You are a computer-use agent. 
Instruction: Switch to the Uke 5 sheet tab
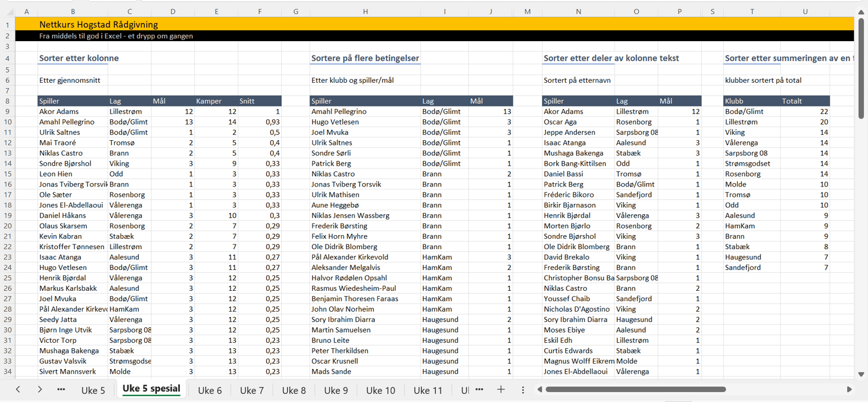pos(93,390)
